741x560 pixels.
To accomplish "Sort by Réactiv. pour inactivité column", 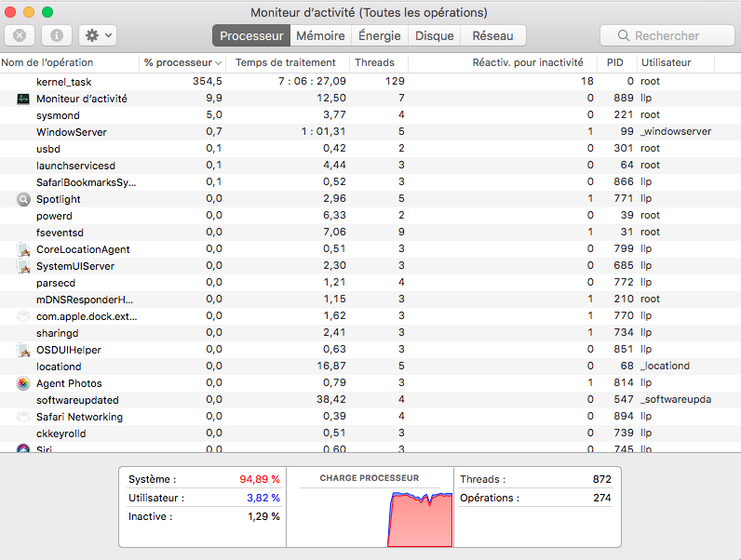I will [x=502, y=62].
